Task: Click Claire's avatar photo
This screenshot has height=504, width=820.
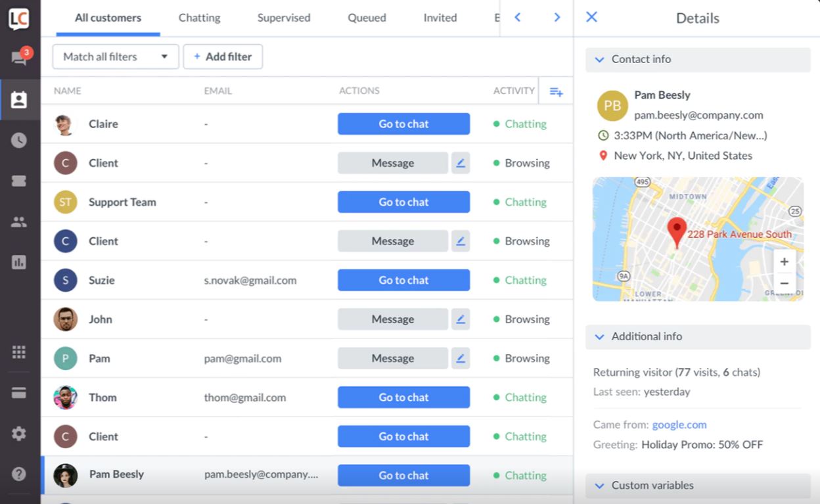Action: click(x=64, y=124)
